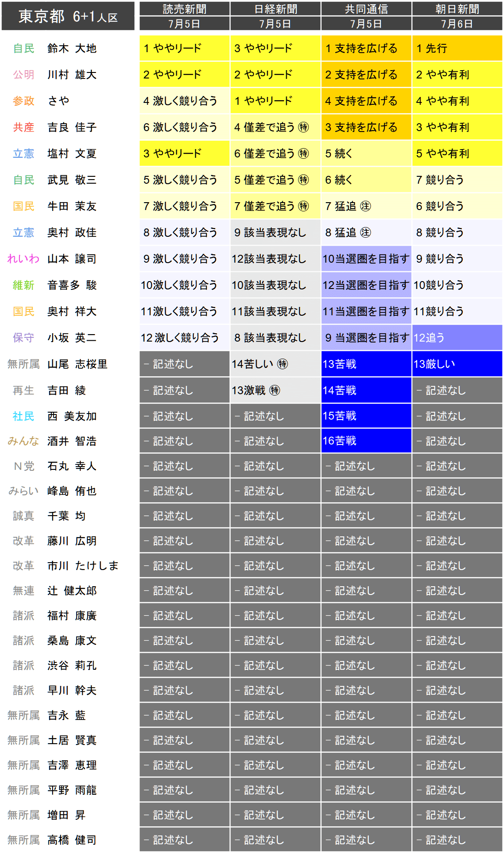Click the 7月6日 date under 朝日新聞
This screenshot has width=504, height=853.
click(457, 24)
